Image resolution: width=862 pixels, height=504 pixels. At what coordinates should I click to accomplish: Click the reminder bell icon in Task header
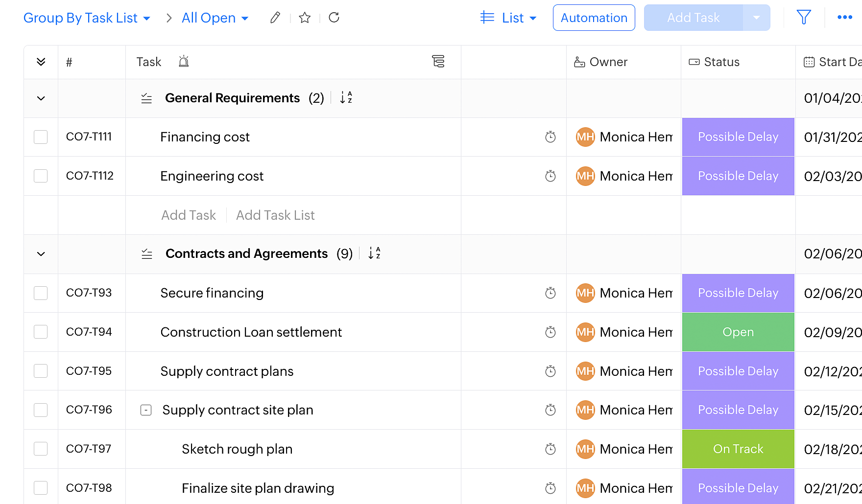coord(184,62)
